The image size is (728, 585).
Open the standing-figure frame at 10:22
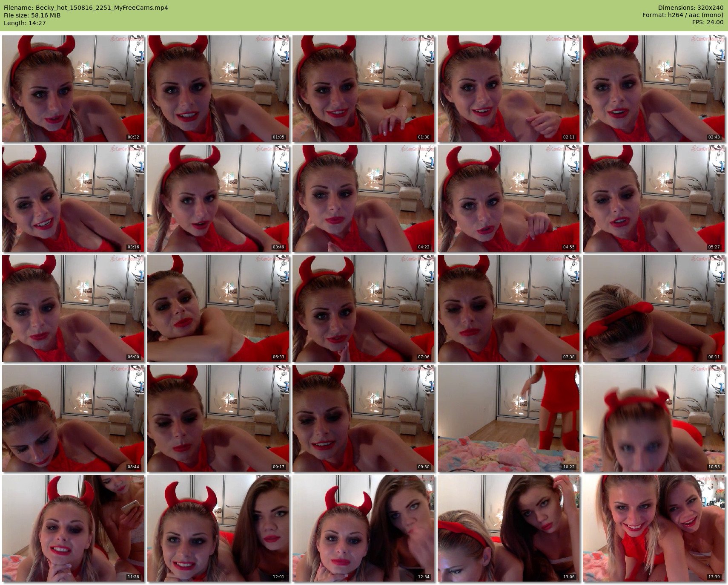(508, 418)
